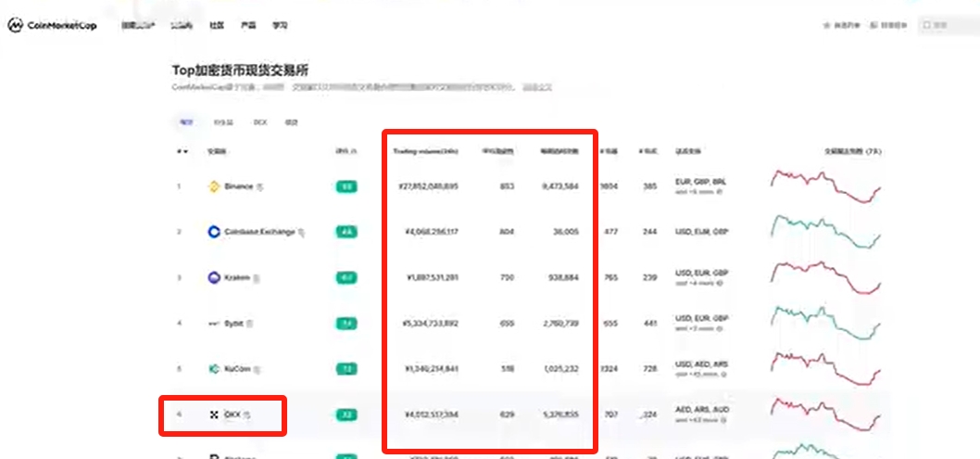
Task: Click the OKX logo icon
Action: 214,415
